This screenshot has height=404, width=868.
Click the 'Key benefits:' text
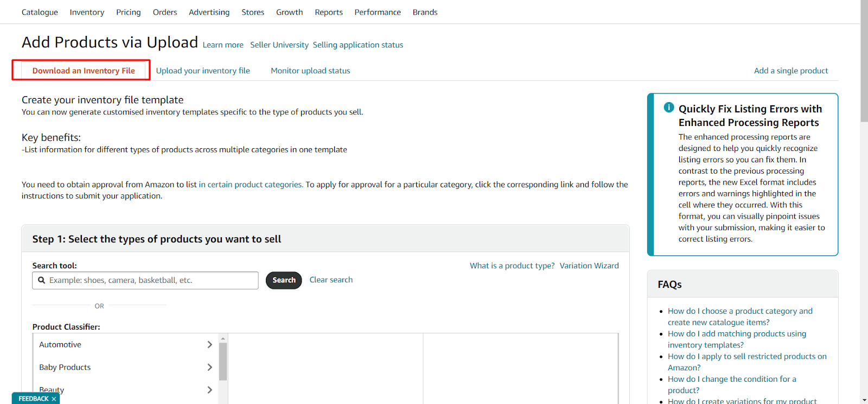51,137
